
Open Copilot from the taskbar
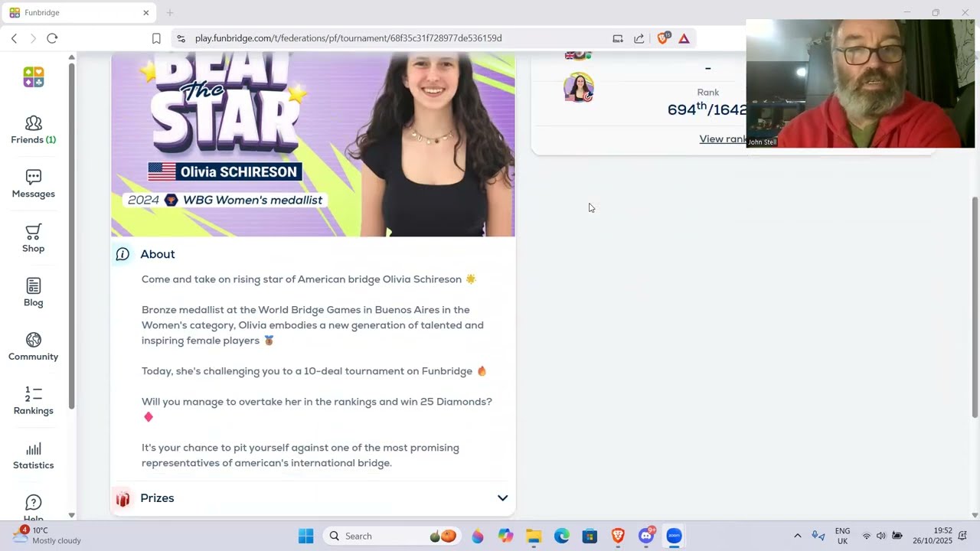[505, 536]
